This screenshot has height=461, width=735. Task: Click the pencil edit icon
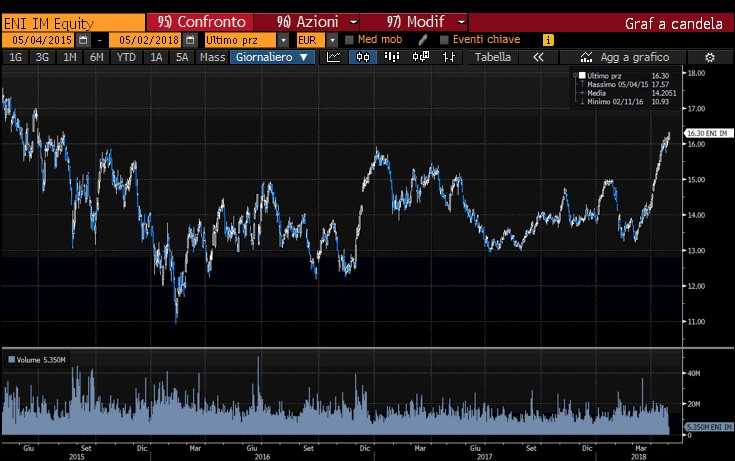pos(423,40)
